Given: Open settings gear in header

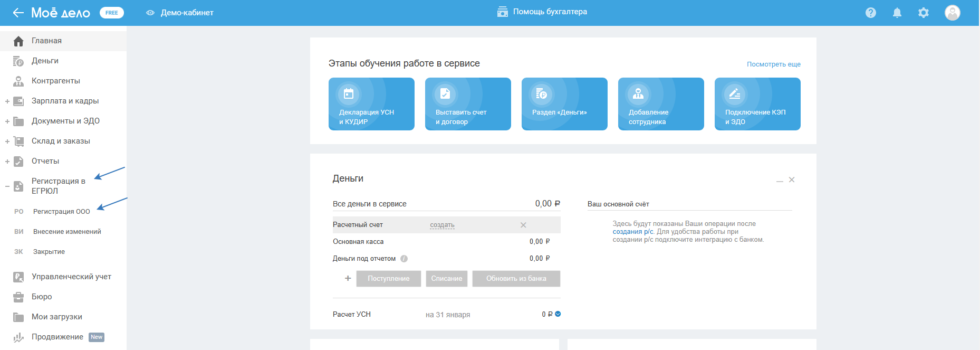Looking at the screenshot, I should click(923, 13).
